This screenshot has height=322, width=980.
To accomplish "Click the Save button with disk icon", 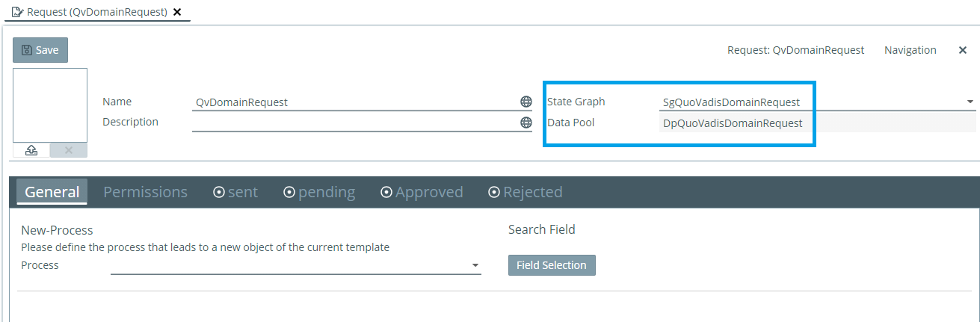I will (40, 50).
